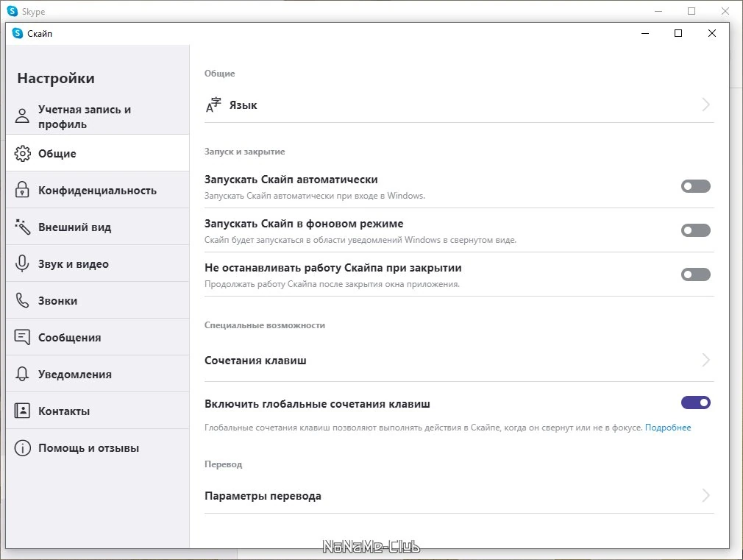The width and height of the screenshot is (743, 560).
Task: Open Звук и видео settings
Action: [98, 263]
